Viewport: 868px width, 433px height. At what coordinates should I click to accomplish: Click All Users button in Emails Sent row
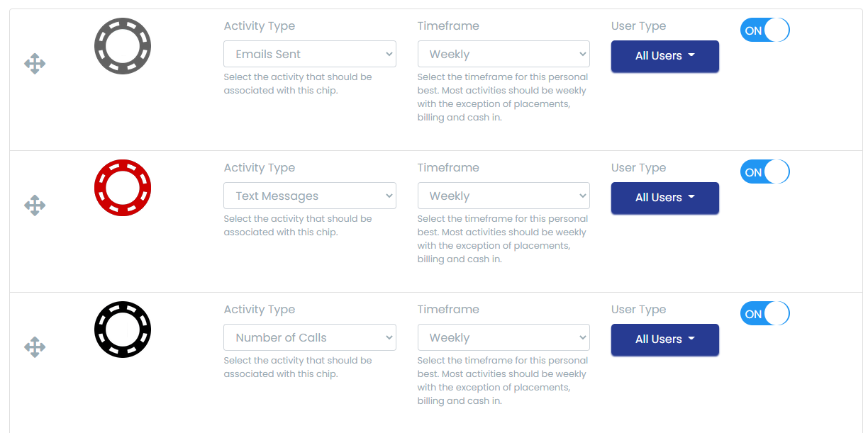click(x=664, y=56)
